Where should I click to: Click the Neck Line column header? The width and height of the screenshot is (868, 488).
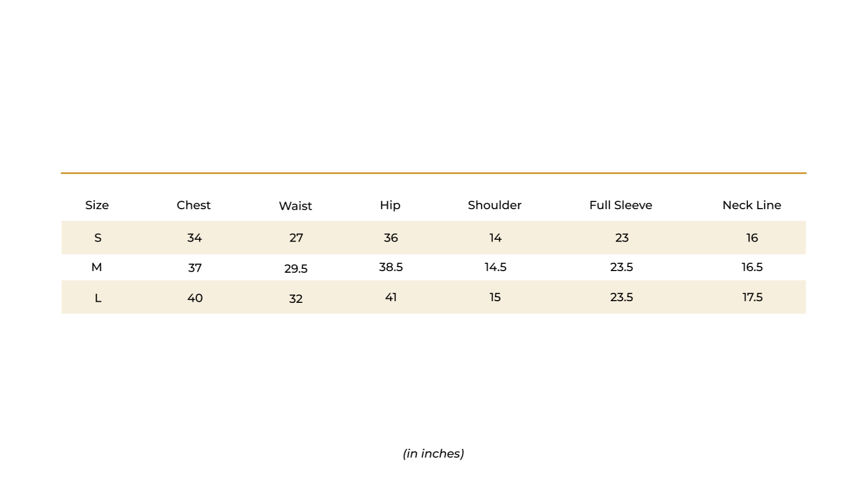(752, 205)
